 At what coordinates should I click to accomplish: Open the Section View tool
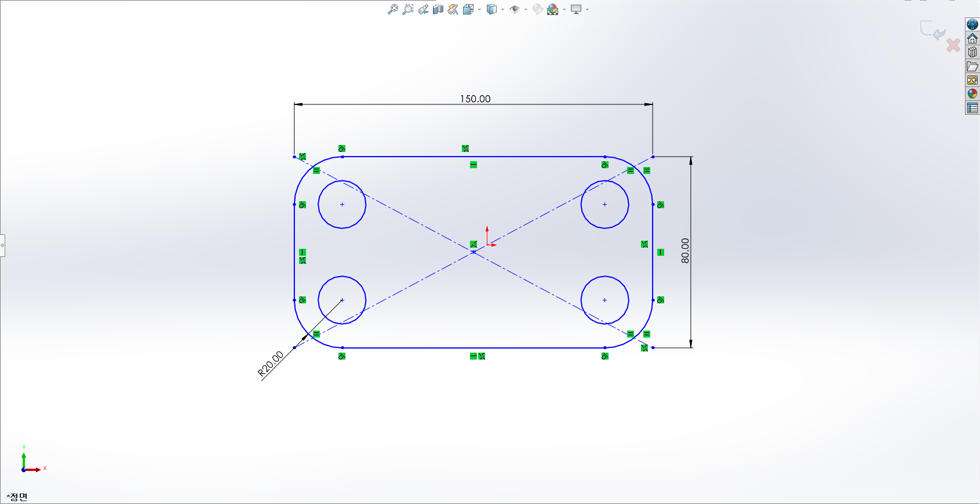coord(438,9)
